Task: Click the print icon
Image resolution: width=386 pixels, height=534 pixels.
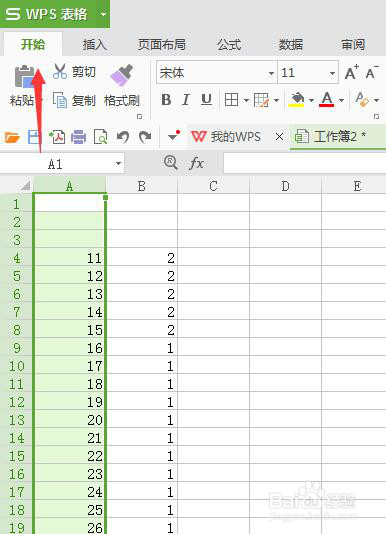Action: click(78, 137)
